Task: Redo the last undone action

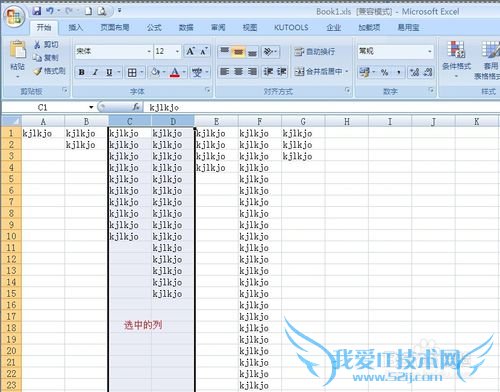Action: (69, 11)
